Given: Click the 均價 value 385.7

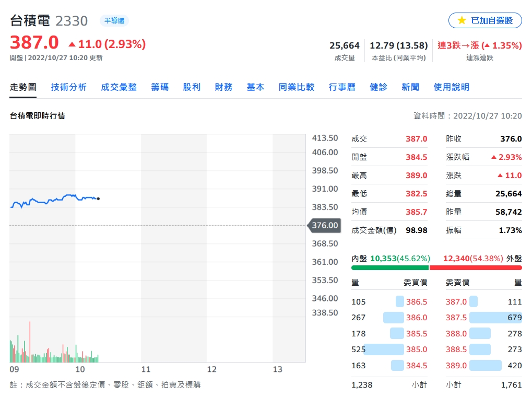Looking at the screenshot, I should pyautogui.click(x=416, y=212).
